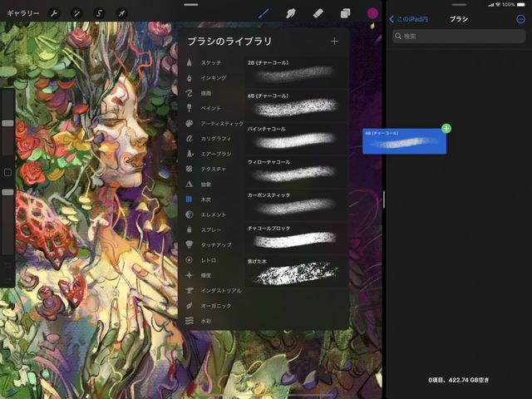Choose the 焦げた木 burnt tree brush

[x=296, y=271]
